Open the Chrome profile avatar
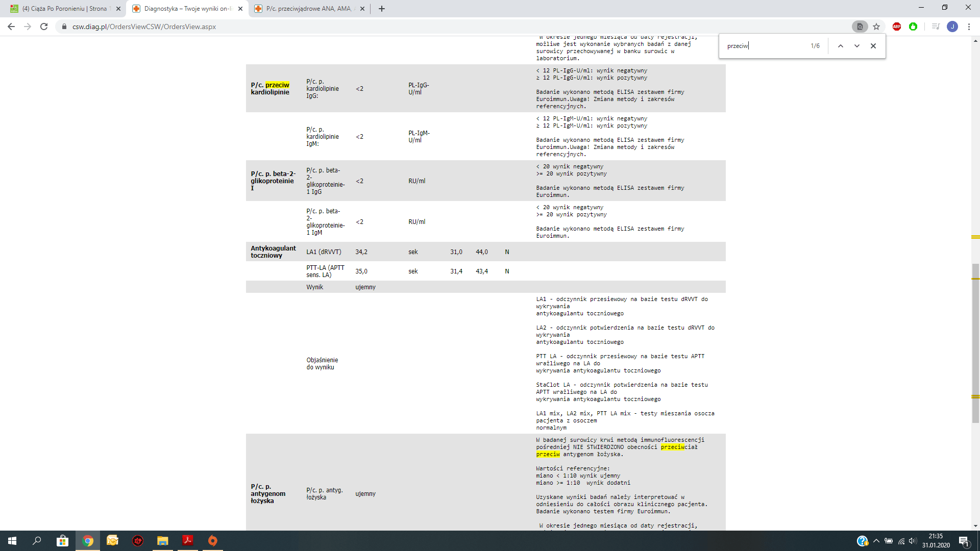 point(952,27)
